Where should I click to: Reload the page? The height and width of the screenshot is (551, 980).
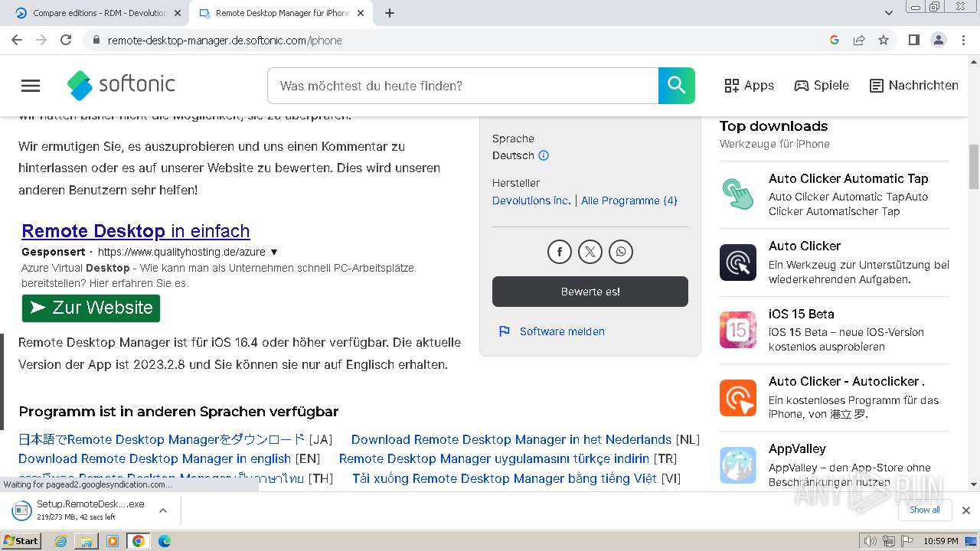point(66,40)
